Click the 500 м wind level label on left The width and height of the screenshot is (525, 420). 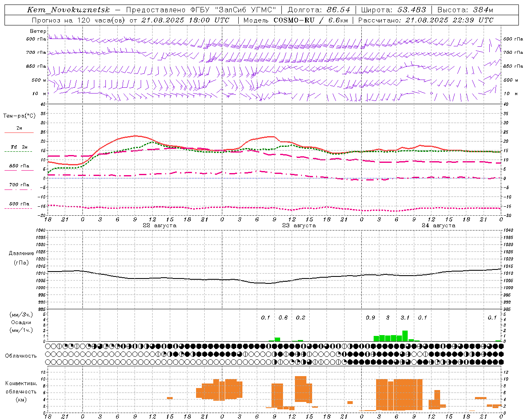39,80
